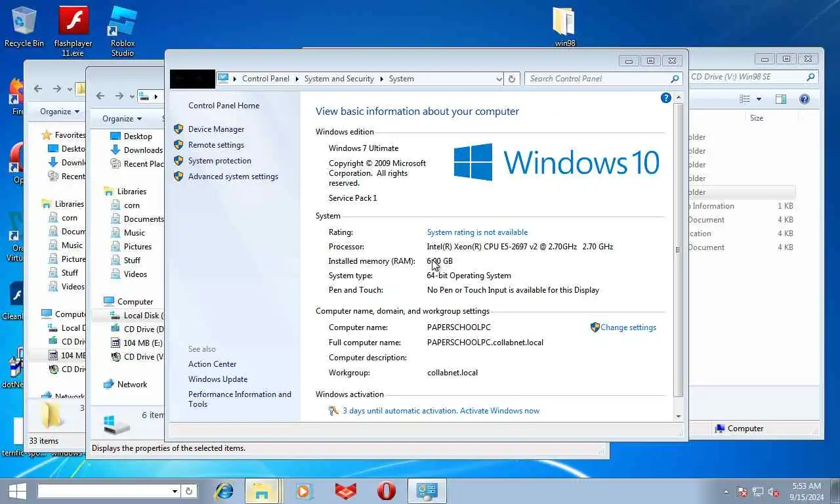Click the blue help question mark icon
This screenshot has width=840, height=504.
[665, 98]
